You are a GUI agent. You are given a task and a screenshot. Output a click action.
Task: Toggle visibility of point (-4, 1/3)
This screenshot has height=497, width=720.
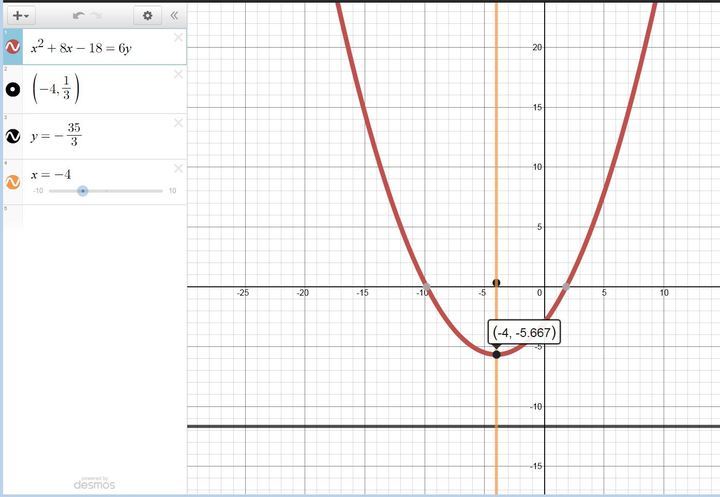[x=13, y=90]
